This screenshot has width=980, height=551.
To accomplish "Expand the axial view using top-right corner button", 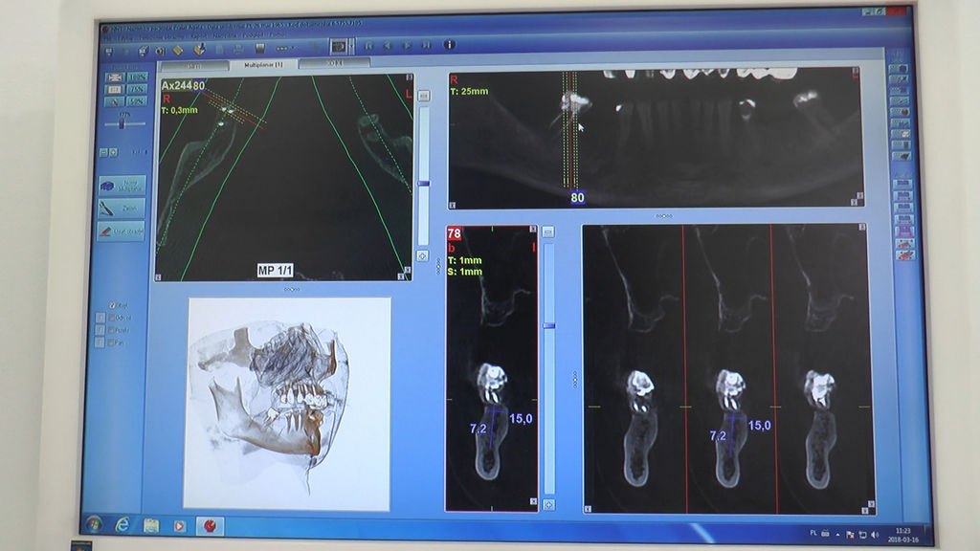I will click(409, 79).
